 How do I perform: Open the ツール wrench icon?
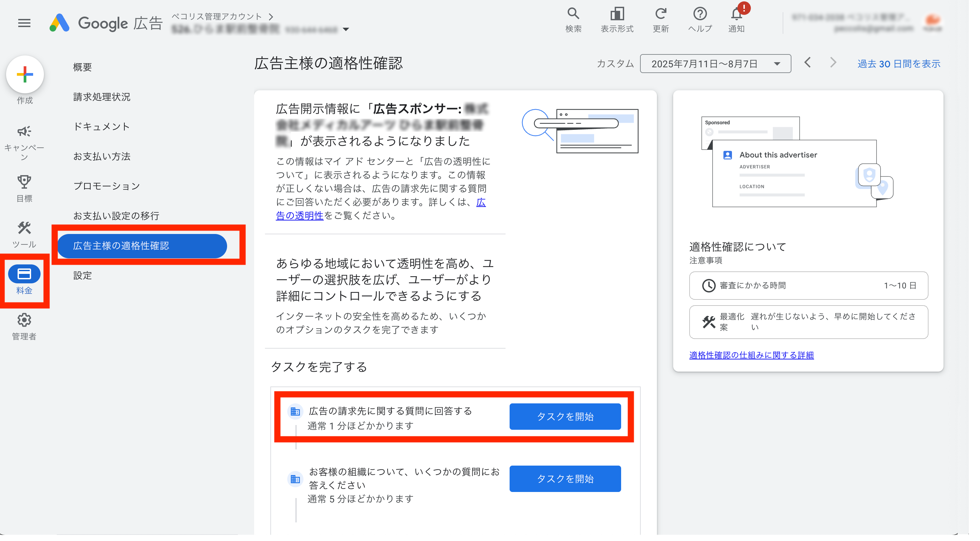[24, 229]
